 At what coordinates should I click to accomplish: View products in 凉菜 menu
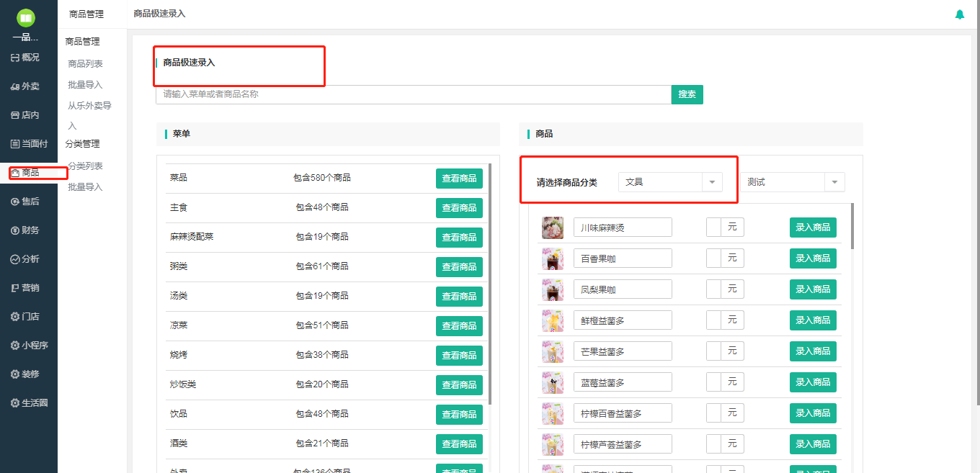(x=459, y=326)
